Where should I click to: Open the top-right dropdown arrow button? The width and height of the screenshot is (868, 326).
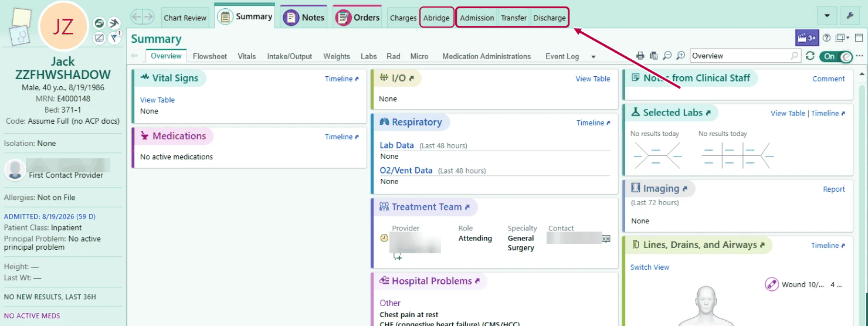click(827, 15)
